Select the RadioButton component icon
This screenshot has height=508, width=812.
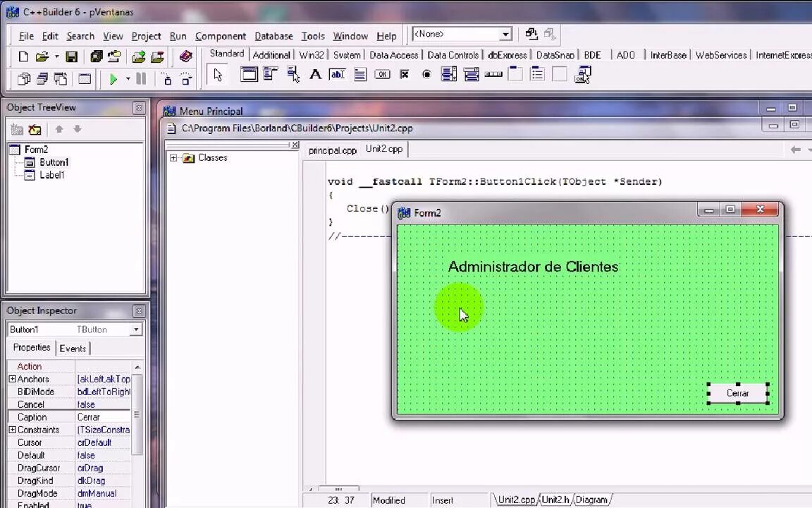[x=426, y=75]
